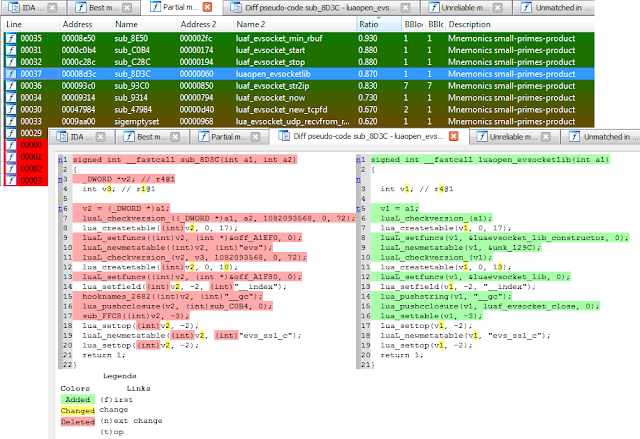Image resolution: width=640 pixels, height=439 pixels.
Task: Click function icon of row 00035
Action: [11, 38]
